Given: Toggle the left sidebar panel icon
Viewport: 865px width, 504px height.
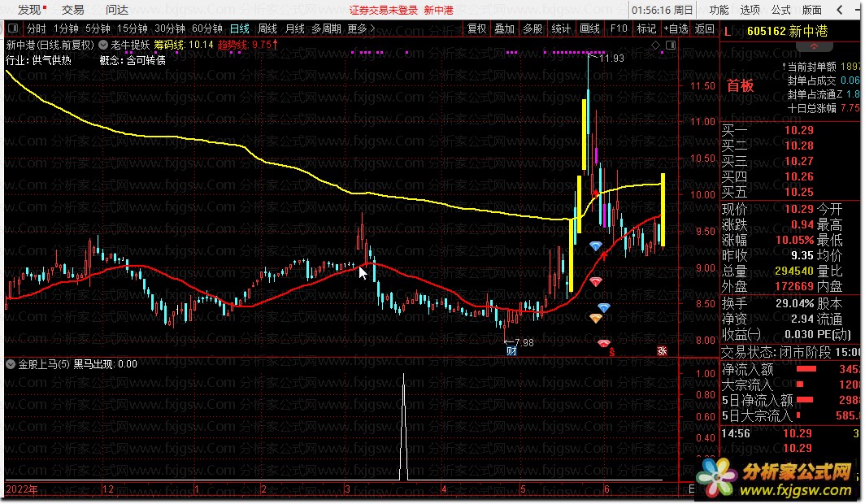Looking at the screenshot, I should tap(13, 28).
